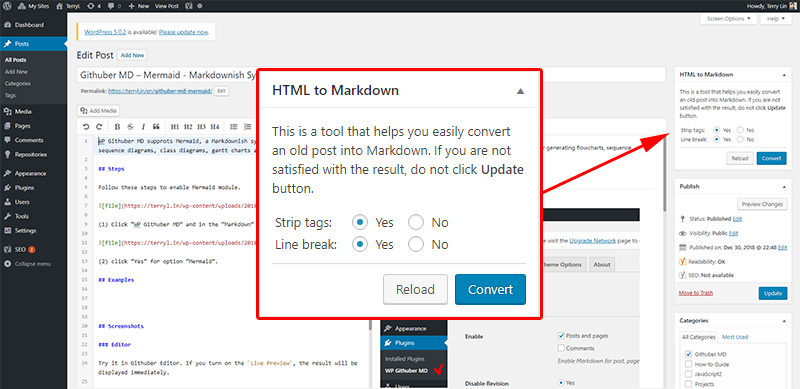Apply strikethrough from the editor toolbar
Screen dimensions: 800x389
[x=130, y=127]
